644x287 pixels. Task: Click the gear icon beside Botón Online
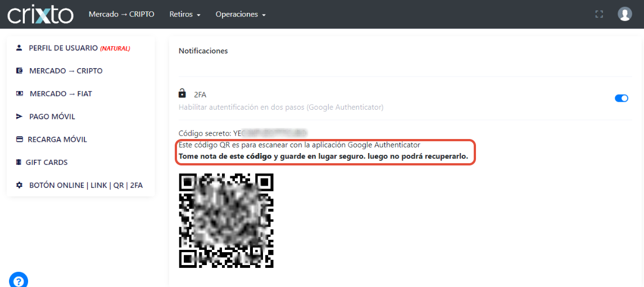click(19, 186)
